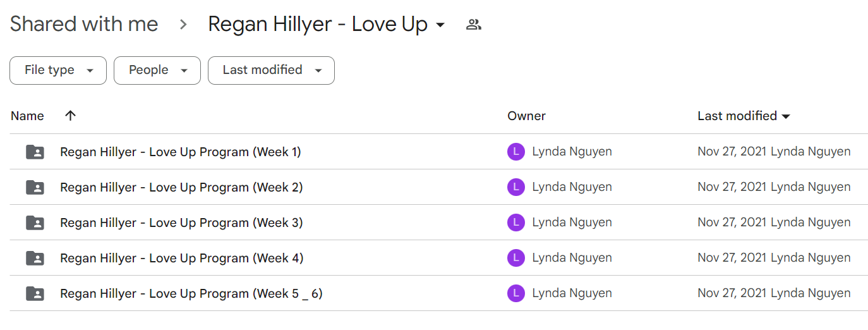
Task: Click Lynda Nguyen avatar in Week 1 row
Action: (516, 152)
